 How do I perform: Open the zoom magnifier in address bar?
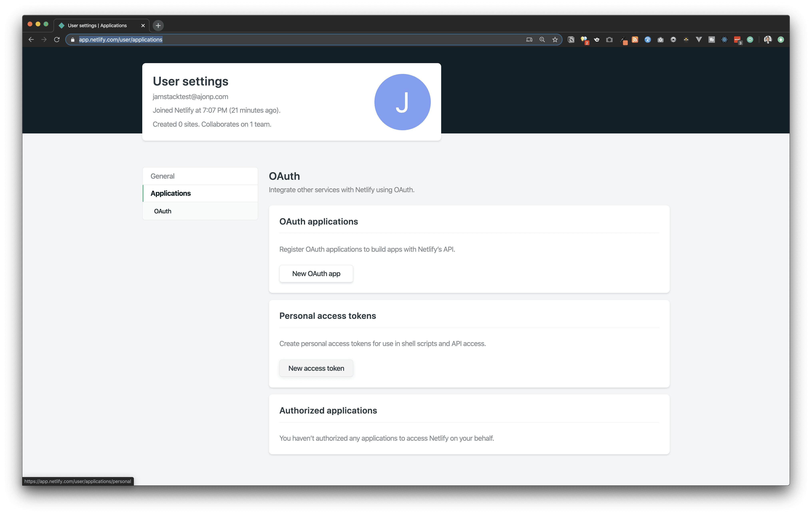click(542, 39)
